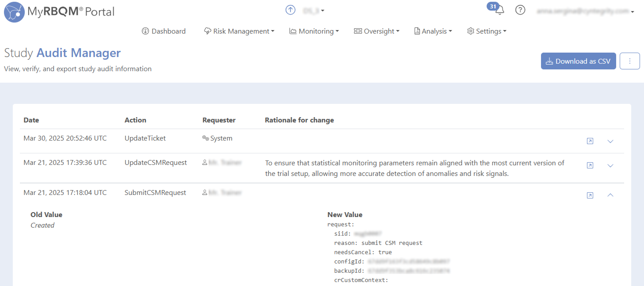This screenshot has height=286, width=644.
Task: Click the New Value heading
Action: pyautogui.click(x=345, y=214)
